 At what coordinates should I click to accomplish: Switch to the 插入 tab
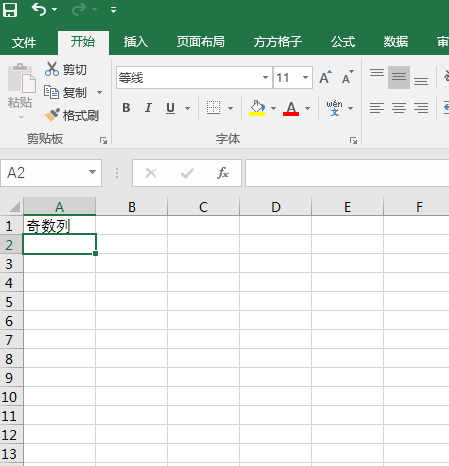[x=136, y=42]
